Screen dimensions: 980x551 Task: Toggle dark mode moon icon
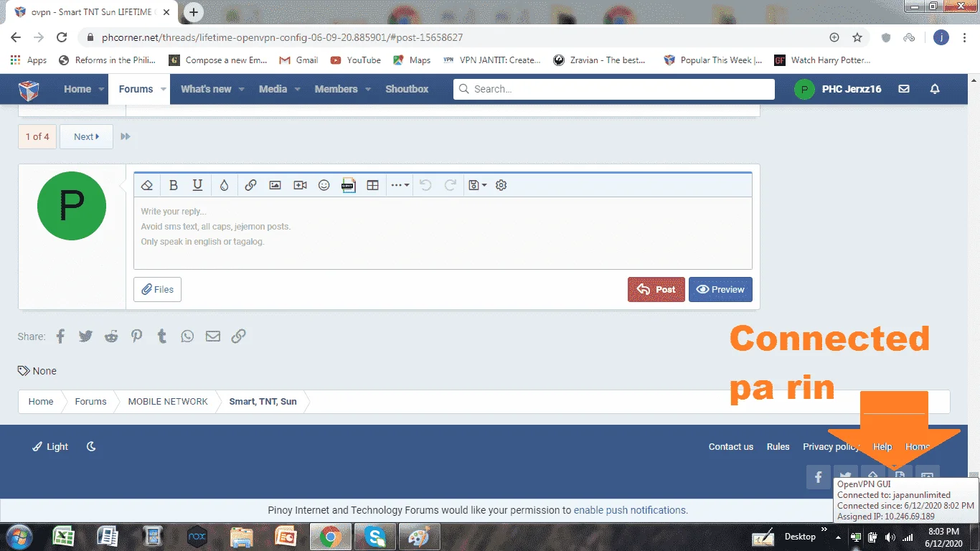pos(91,446)
